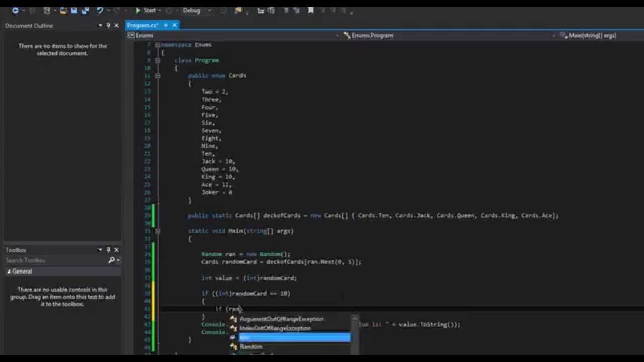The width and height of the screenshot is (644, 362).
Task: Open Document Outline window options dropdown
Action: click(100, 26)
